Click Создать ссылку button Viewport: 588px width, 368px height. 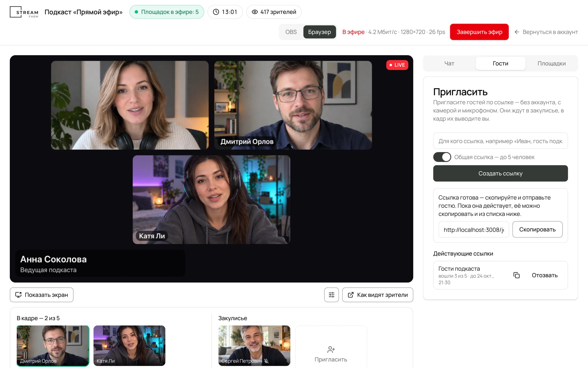click(x=500, y=173)
